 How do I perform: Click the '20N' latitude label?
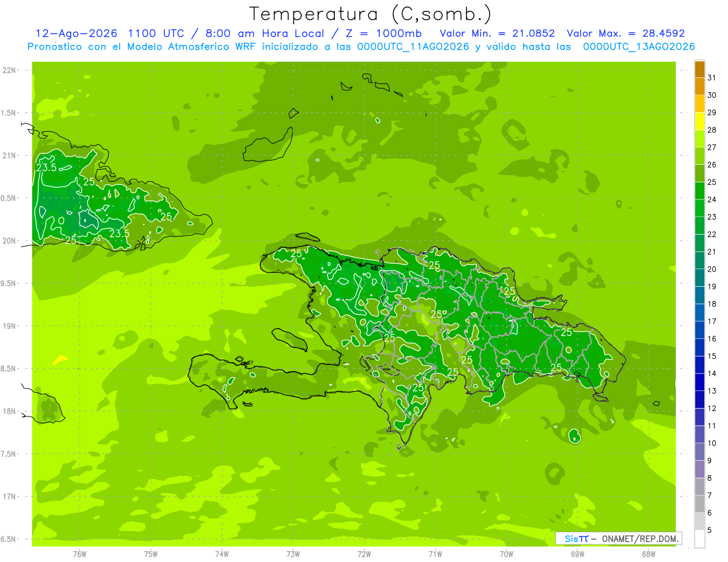(9, 241)
